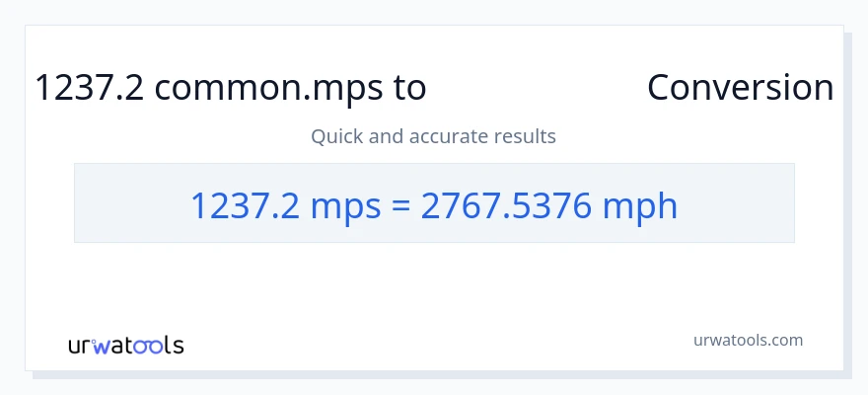Click the word "Quick" in the subtitle
This screenshot has height=395, width=868.
coord(336,136)
